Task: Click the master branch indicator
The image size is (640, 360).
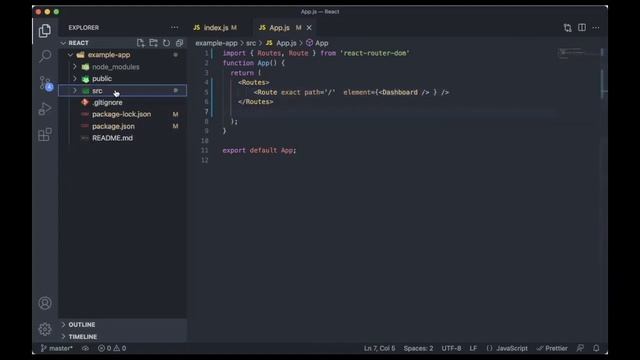Action: pyautogui.click(x=56, y=348)
